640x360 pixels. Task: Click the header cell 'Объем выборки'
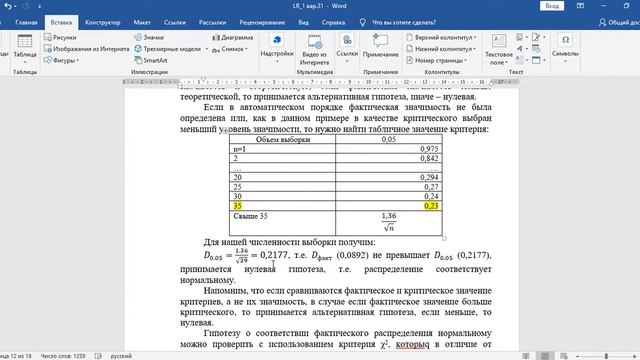282,139
